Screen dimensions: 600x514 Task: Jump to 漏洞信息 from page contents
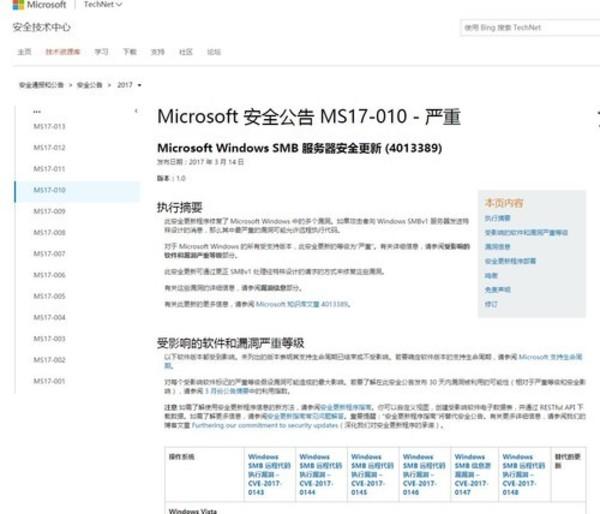coord(497,247)
